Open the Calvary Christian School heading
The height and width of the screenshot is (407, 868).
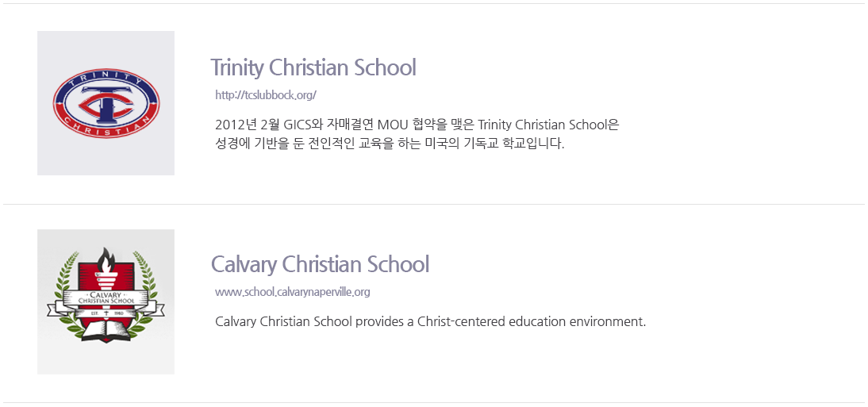pyautogui.click(x=320, y=264)
